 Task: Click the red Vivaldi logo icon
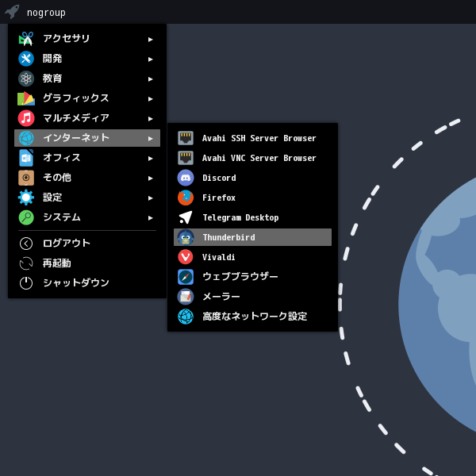pyautogui.click(x=186, y=257)
